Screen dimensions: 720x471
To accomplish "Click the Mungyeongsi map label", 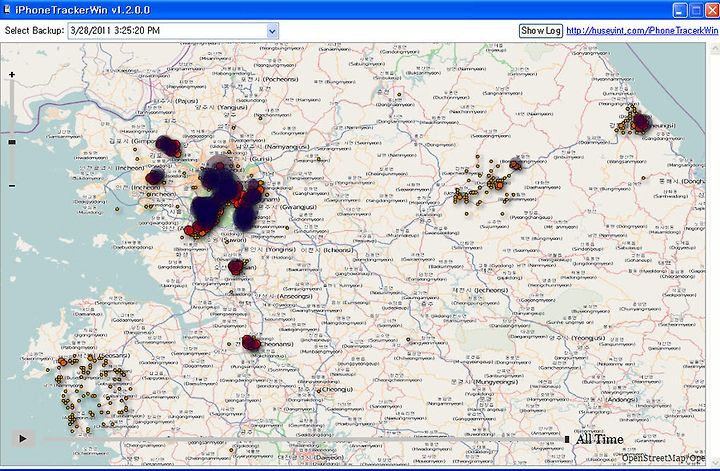I will (x=484, y=381).
